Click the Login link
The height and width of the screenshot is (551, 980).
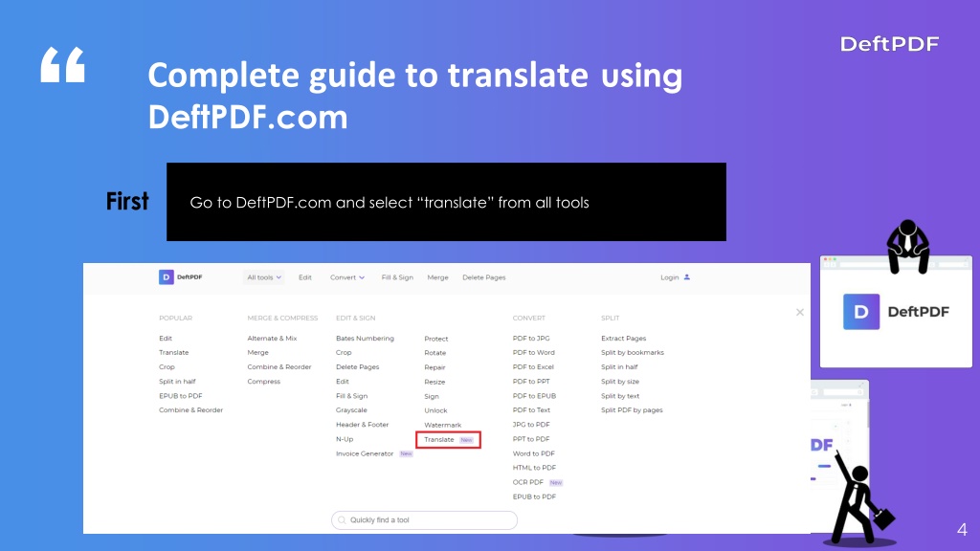pyautogui.click(x=669, y=277)
